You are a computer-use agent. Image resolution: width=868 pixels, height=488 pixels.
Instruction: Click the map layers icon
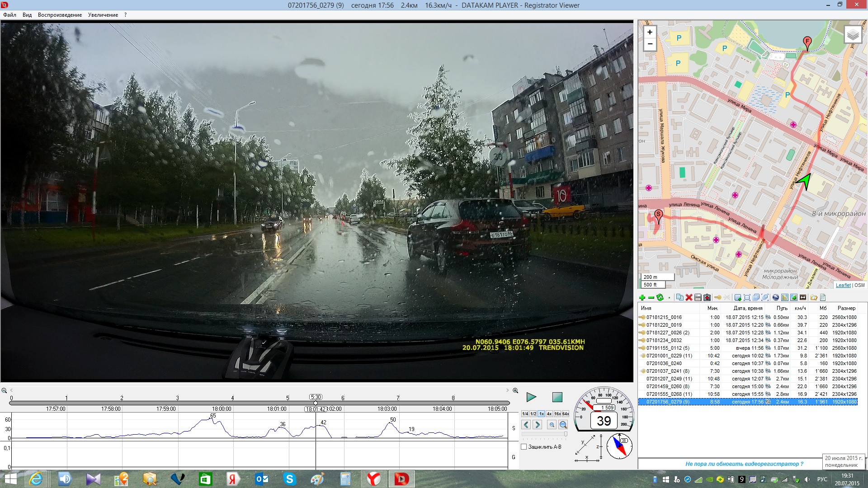[x=853, y=35]
